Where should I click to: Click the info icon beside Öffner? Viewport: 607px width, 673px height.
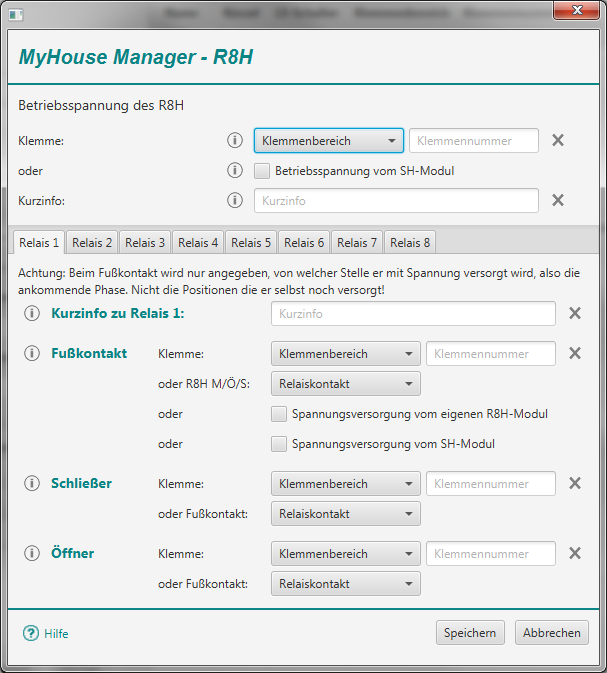pos(31,553)
